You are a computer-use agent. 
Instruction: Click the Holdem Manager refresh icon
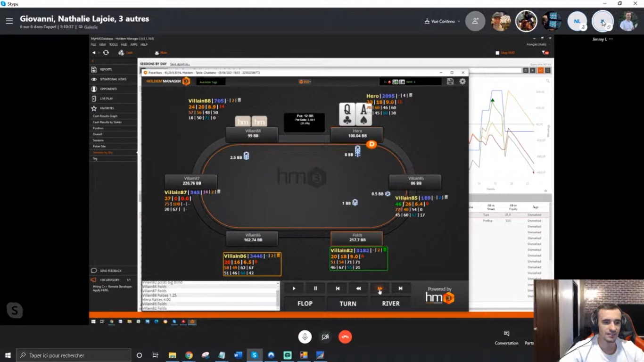[106, 53]
